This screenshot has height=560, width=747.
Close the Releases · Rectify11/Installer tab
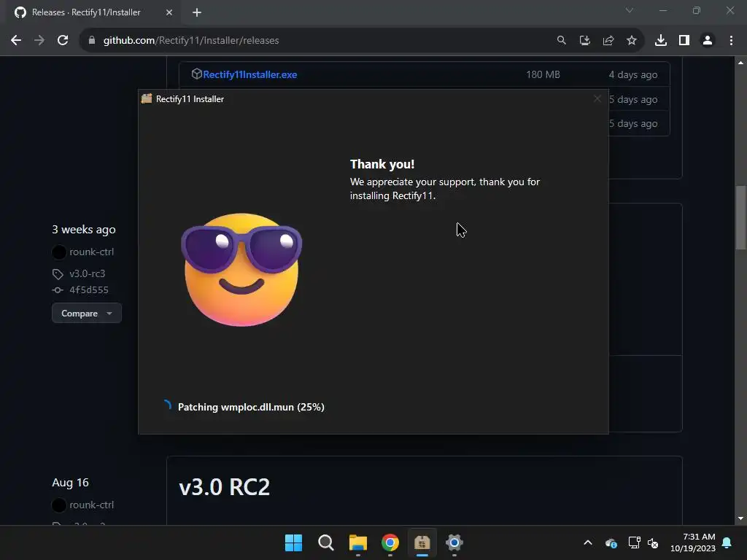coord(169,12)
